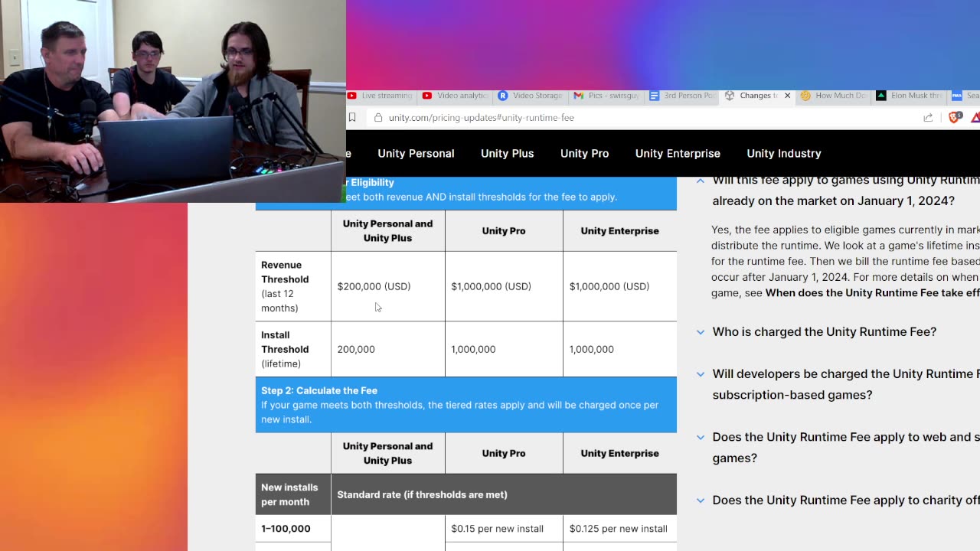Click the share icon in address bar

click(928, 118)
